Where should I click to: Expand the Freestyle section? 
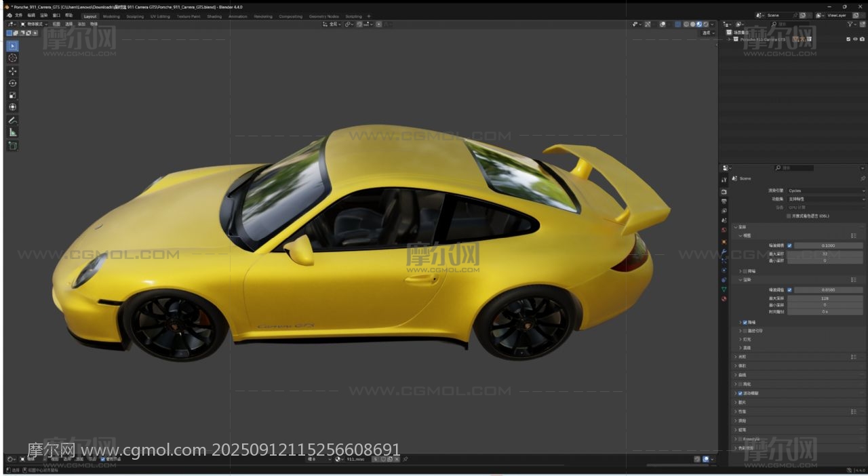[735, 439]
